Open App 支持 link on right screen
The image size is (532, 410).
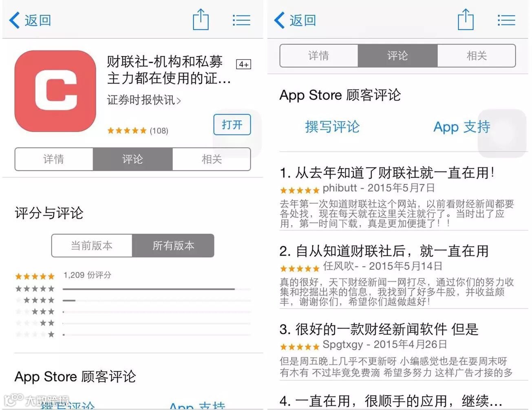pos(462,127)
